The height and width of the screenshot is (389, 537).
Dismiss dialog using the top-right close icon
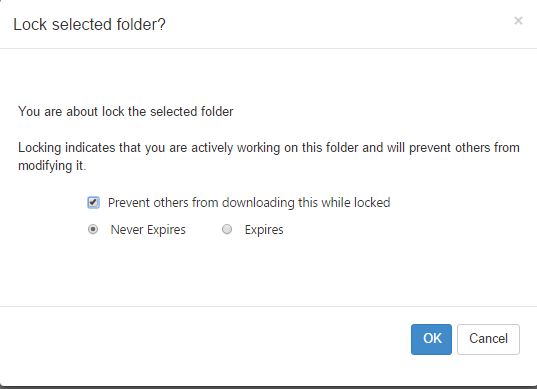tap(518, 21)
